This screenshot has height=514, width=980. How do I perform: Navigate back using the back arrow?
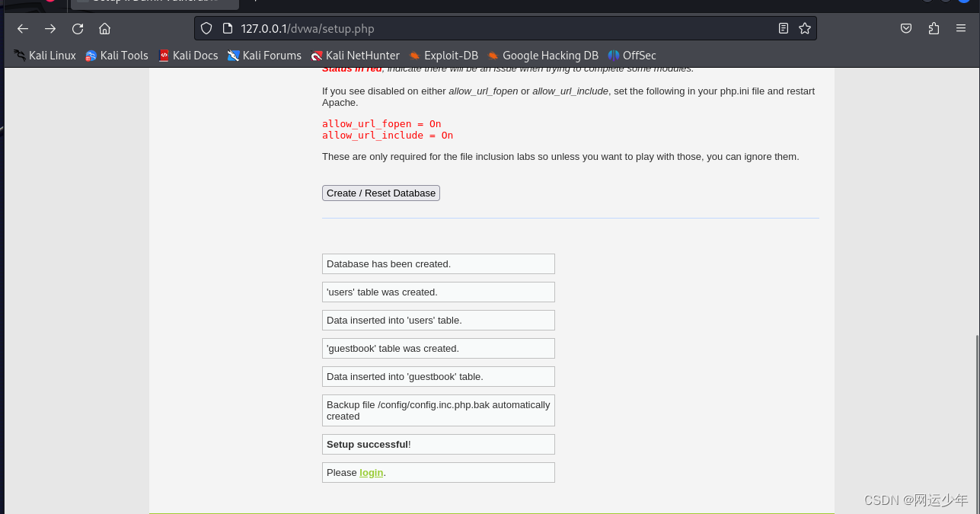(23, 28)
